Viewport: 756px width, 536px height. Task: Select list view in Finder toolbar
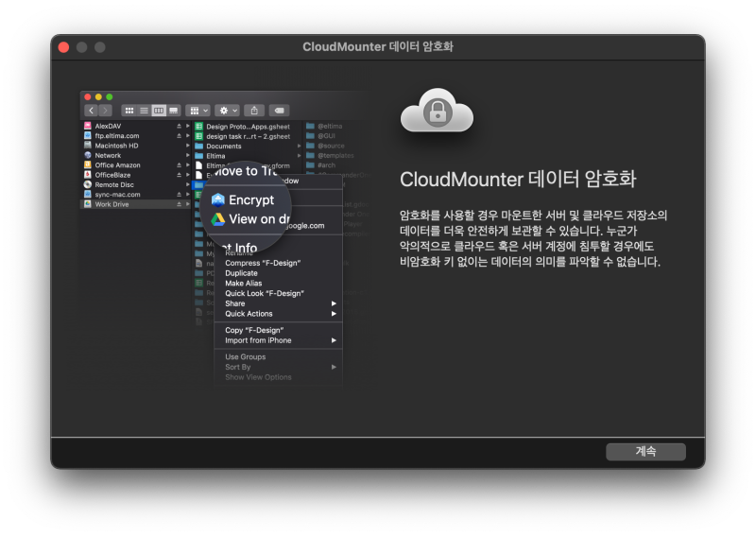(x=144, y=111)
